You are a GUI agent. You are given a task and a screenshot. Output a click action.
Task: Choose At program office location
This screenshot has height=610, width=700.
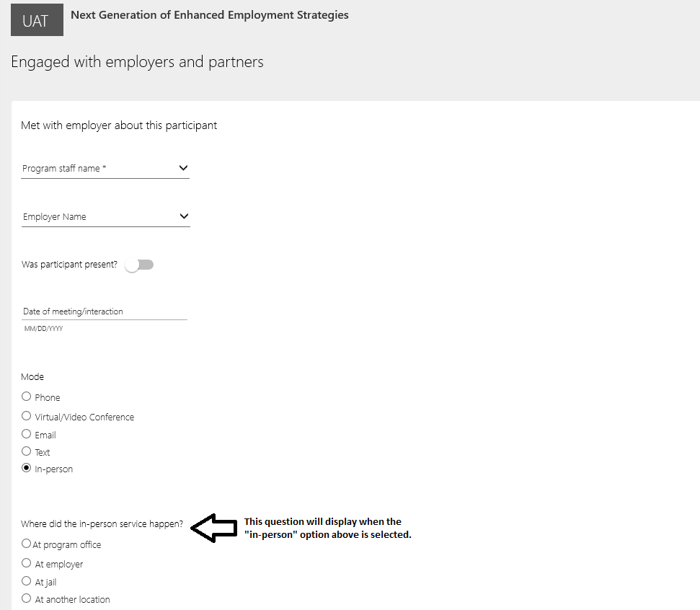[x=27, y=544]
